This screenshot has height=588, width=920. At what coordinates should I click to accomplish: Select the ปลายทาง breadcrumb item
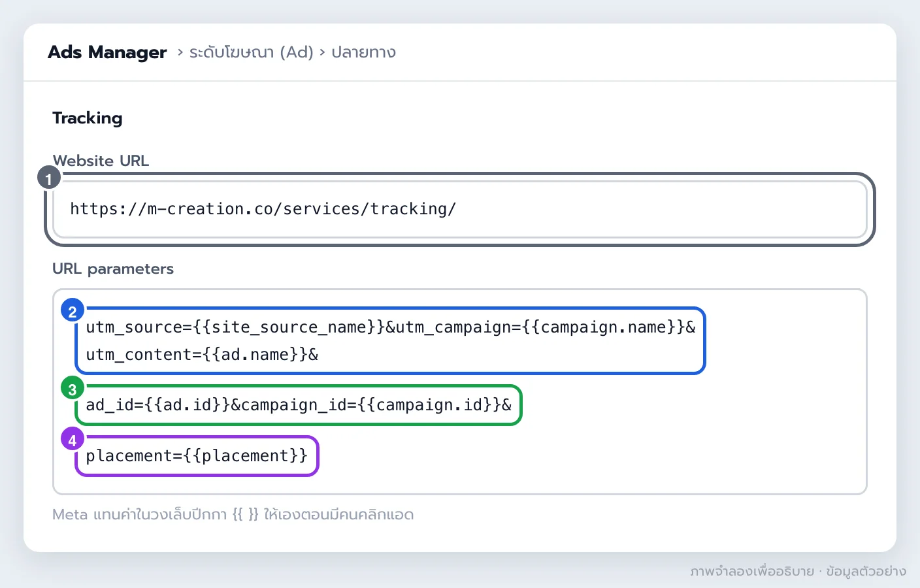(363, 52)
